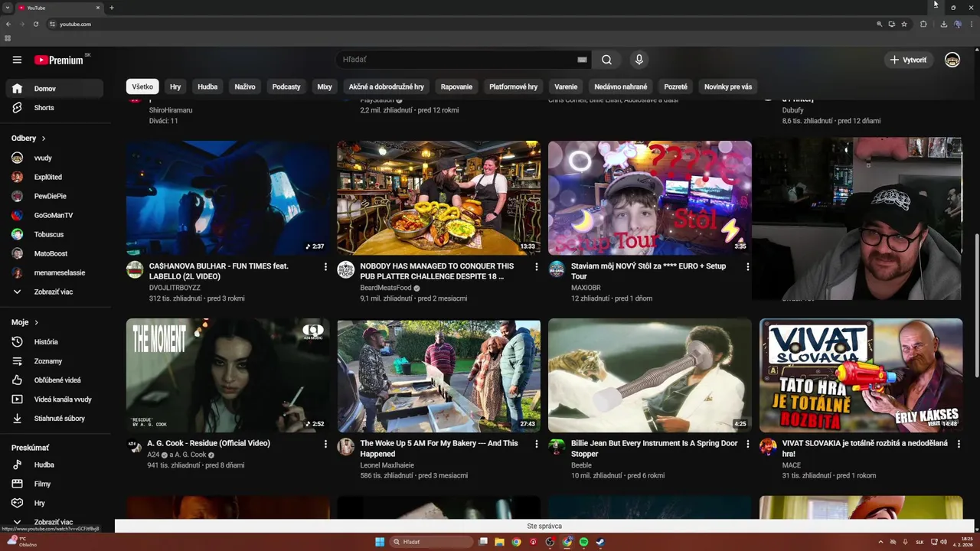Select the Varenie filter chip

pyautogui.click(x=566, y=87)
